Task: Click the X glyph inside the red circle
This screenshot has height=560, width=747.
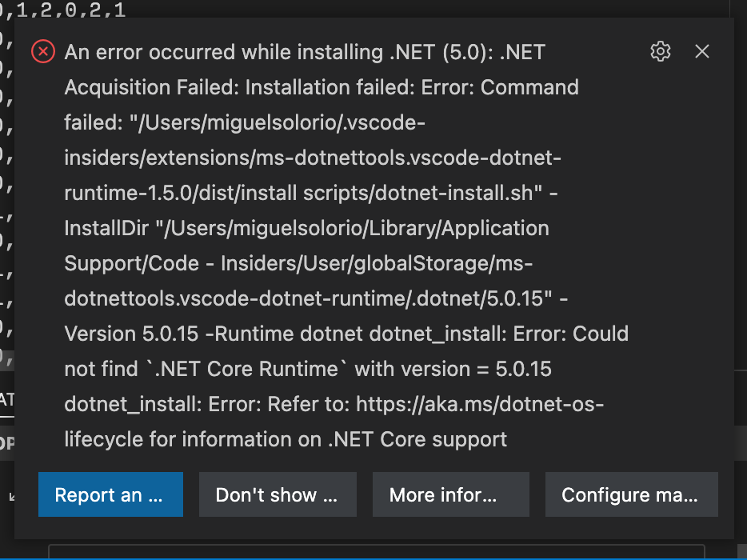Action: [42, 51]
